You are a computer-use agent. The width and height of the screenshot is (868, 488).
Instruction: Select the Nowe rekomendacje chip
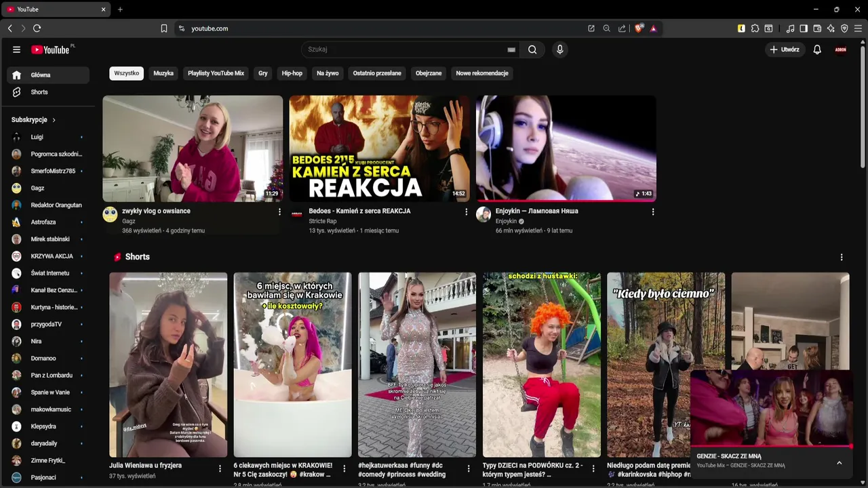pyautogui.click(x=482, y=73)
